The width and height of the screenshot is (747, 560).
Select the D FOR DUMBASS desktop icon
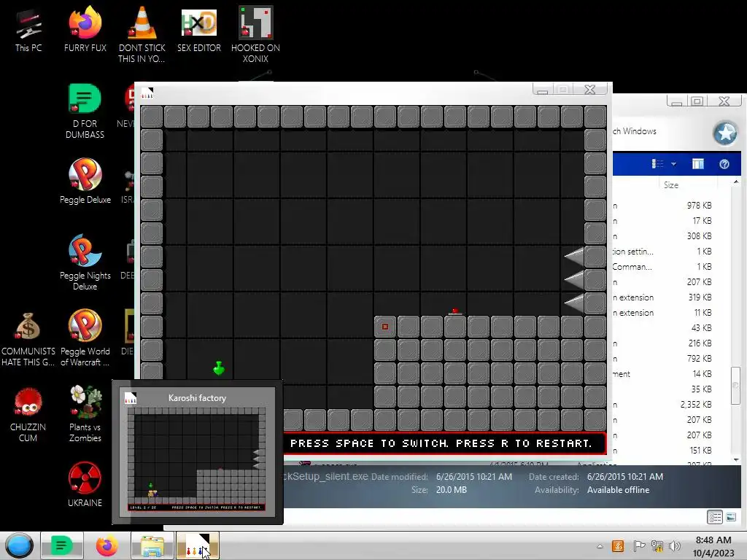point(85,112)
